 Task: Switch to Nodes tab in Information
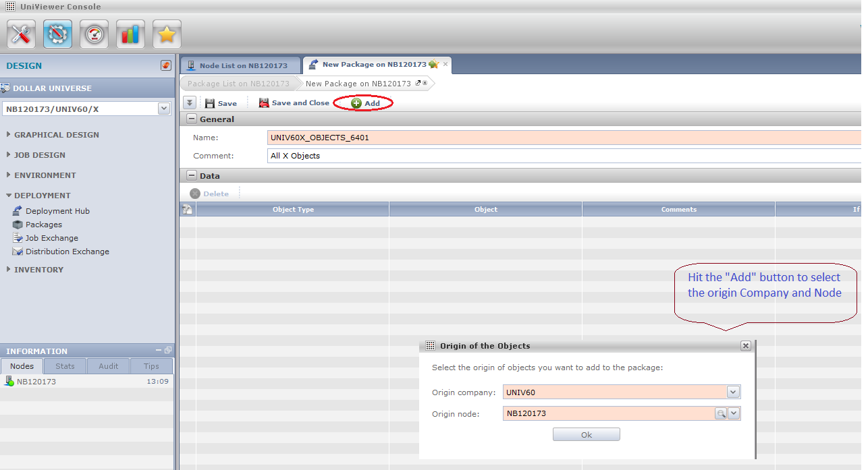[x=22, y=366]
